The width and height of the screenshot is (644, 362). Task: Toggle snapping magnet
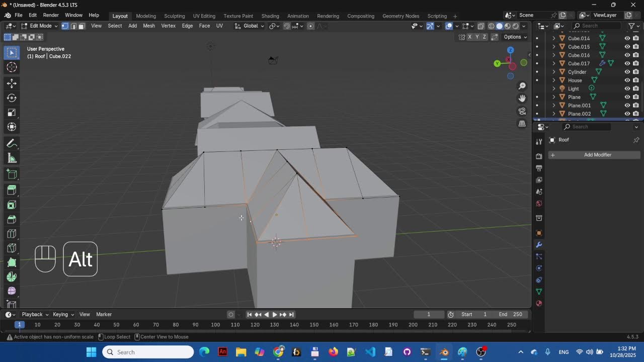point(287,26)
